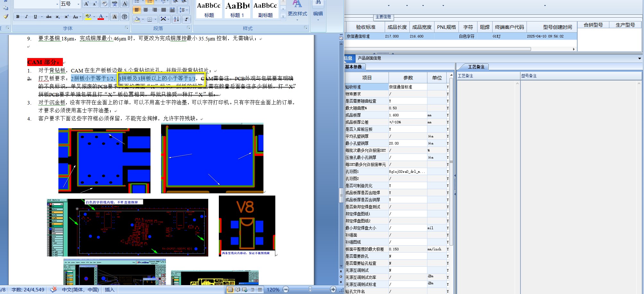Screen dimensions: 644x294
Task: Switch to Draft view
Action: tap(260, 290)
